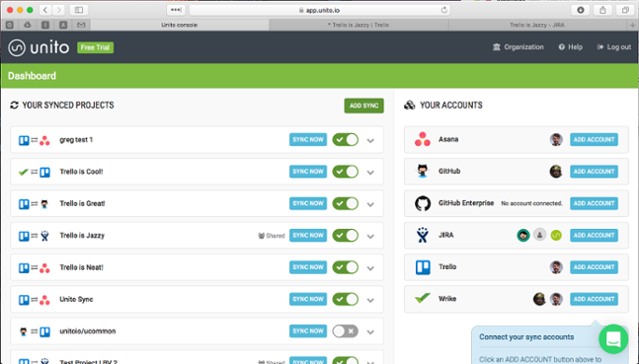Image resolution: width=639 pixels, height=364 pixels.
Task: Enable sync switch for unitoio/ucommon
Action: (x=345, y=331)
